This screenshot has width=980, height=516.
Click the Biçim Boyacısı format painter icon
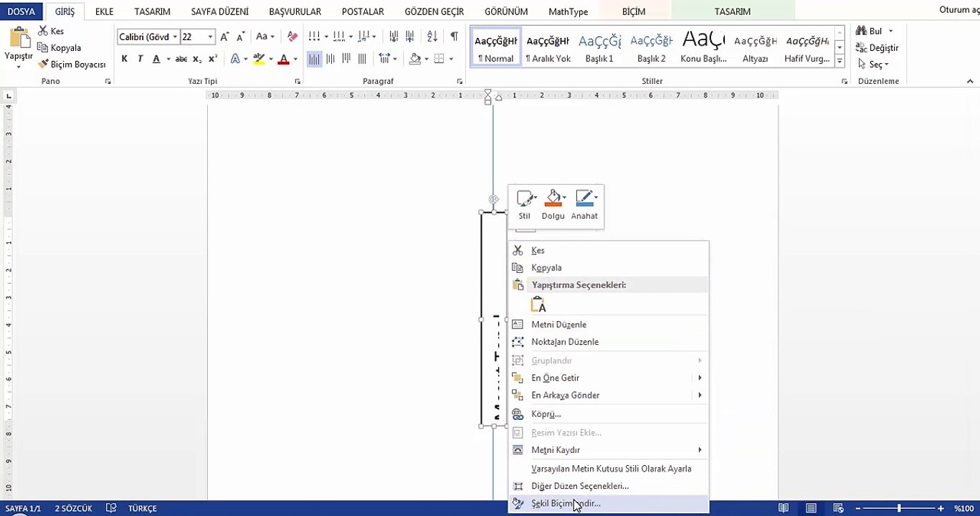tap(44, 64)
